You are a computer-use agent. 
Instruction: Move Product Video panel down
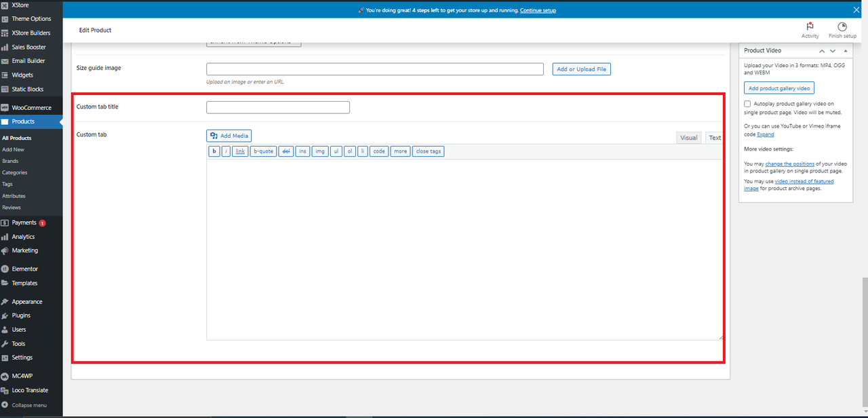click(833, 51)
